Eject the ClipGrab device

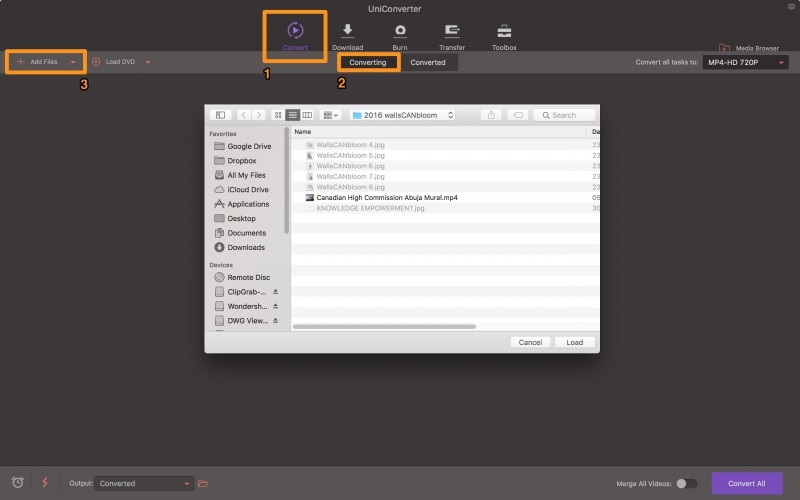click(276, 291)
